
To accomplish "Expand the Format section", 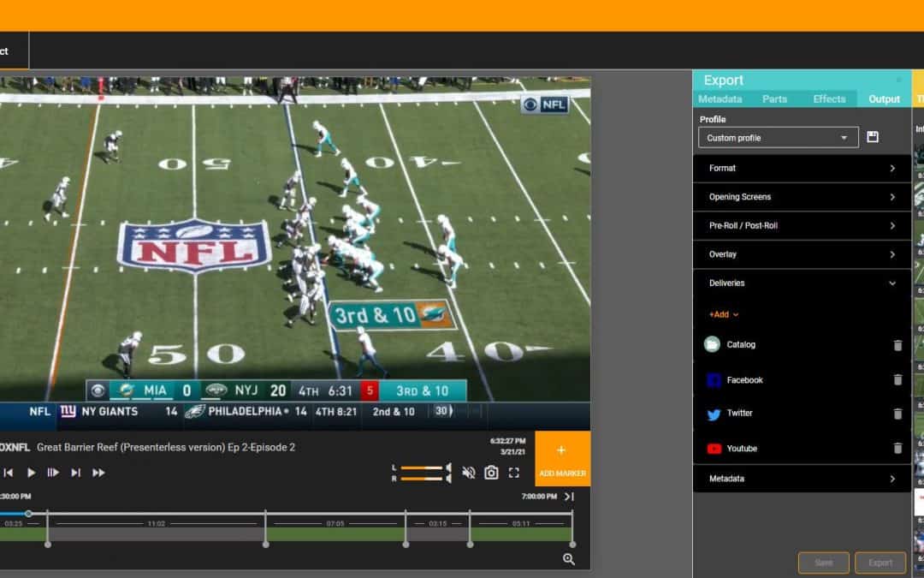I will click(802, 168).
